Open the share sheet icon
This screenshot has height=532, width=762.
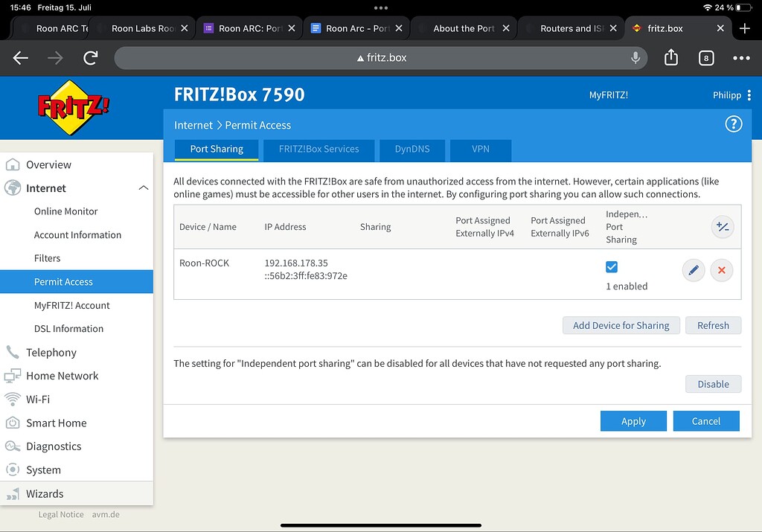(671, 57)
